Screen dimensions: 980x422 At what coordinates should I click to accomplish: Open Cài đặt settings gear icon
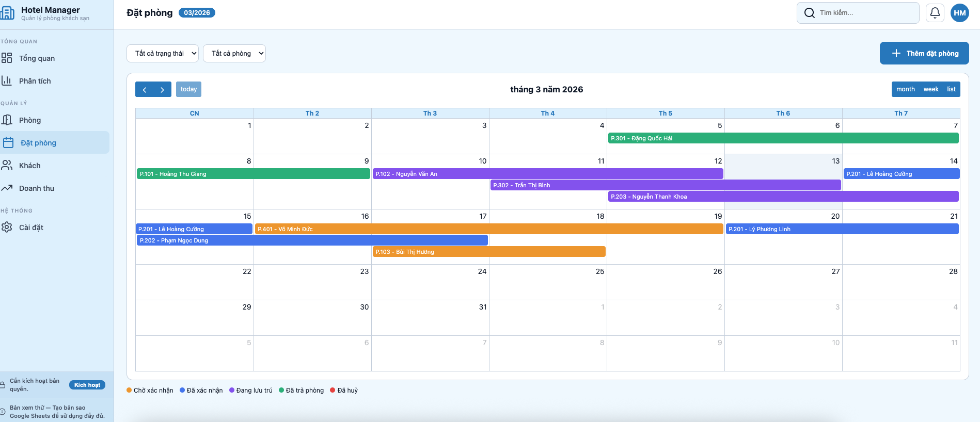(7, 228)
